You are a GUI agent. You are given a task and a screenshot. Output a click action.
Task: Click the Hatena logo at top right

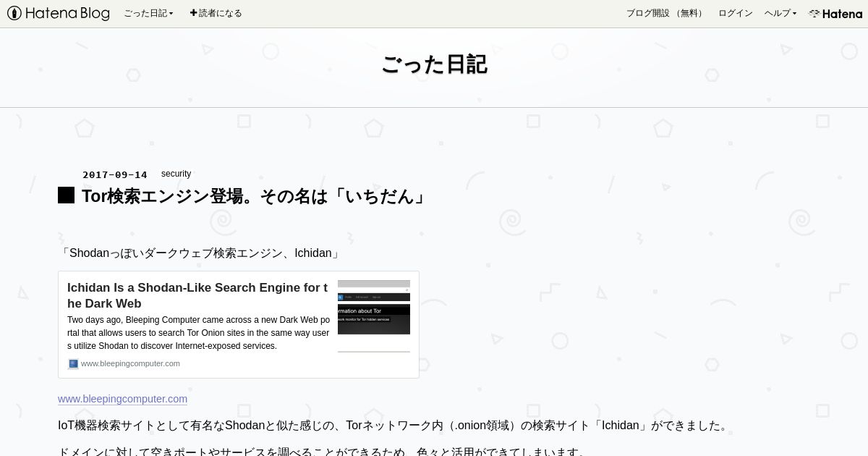pyautogui.click(x=835, y=13)
